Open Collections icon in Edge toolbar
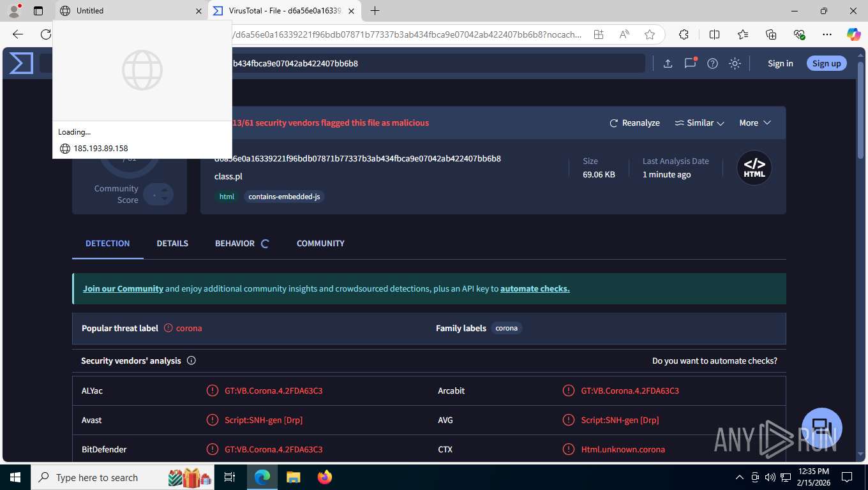 click(x=771, y=34)
